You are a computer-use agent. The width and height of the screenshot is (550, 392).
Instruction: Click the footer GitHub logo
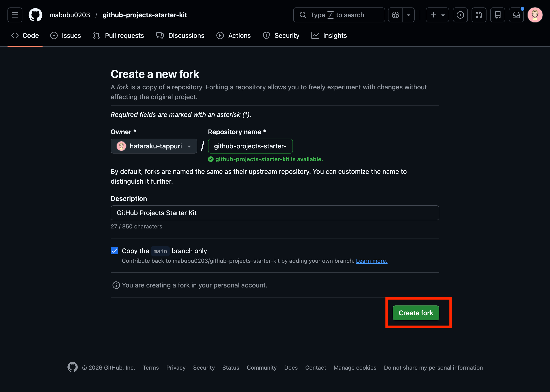point(72,367)
